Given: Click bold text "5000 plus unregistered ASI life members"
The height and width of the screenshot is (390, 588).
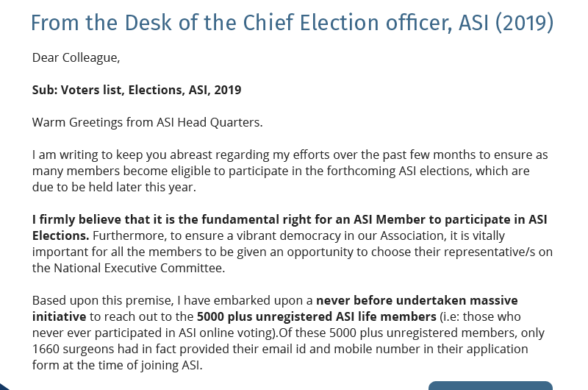Looking at the screenshot, I should tap(316, 316).
